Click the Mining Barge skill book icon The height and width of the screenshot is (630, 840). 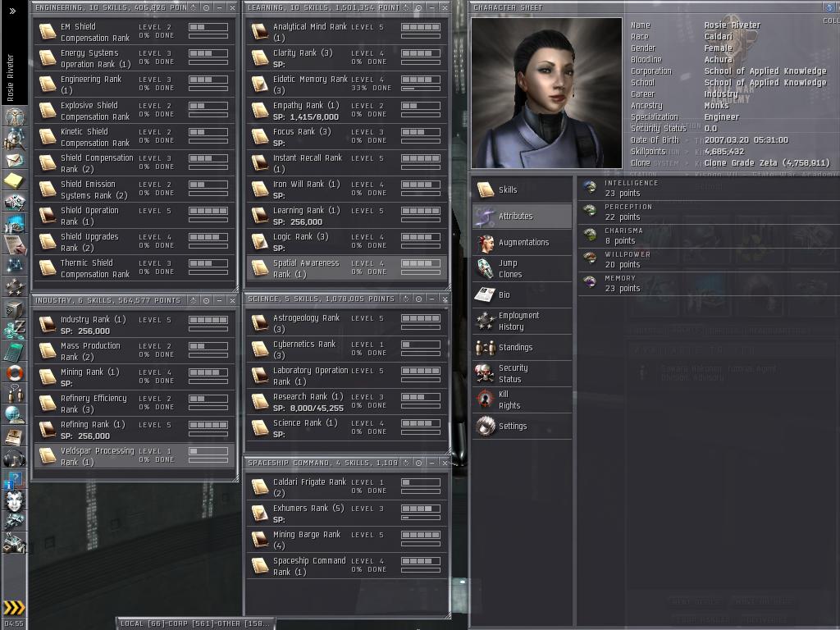[260, 539]
